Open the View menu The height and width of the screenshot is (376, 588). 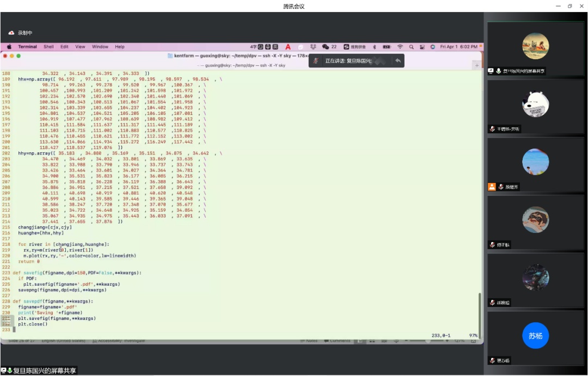click(80, 47)
